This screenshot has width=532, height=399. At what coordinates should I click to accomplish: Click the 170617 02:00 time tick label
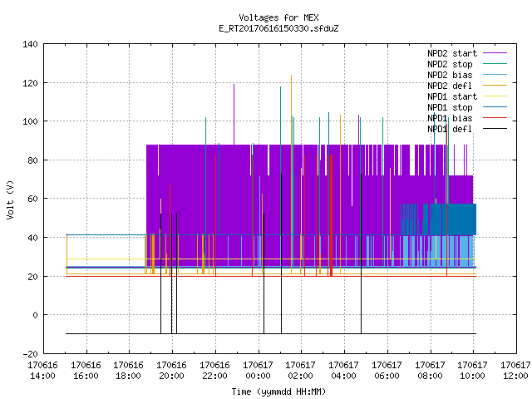pos(301,371)
